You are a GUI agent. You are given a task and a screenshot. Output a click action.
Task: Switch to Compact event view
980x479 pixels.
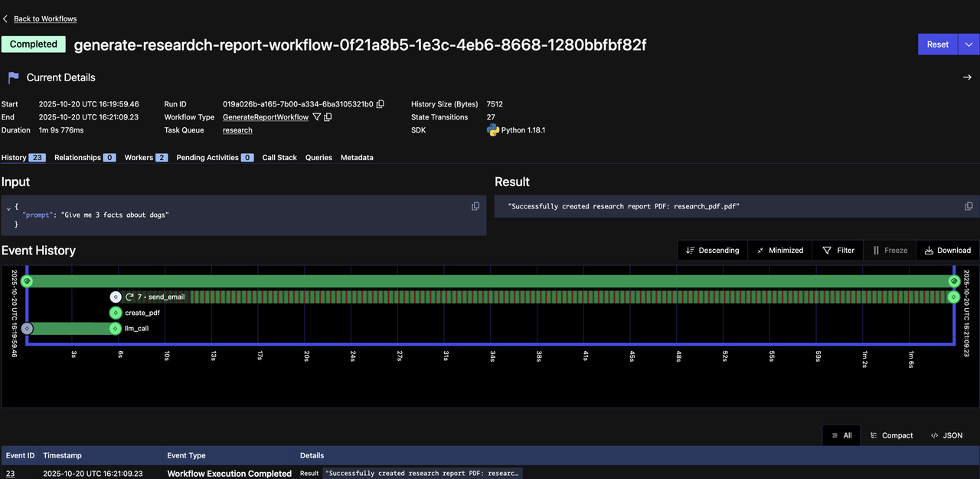pyautogui.click(x=891, y=435)
